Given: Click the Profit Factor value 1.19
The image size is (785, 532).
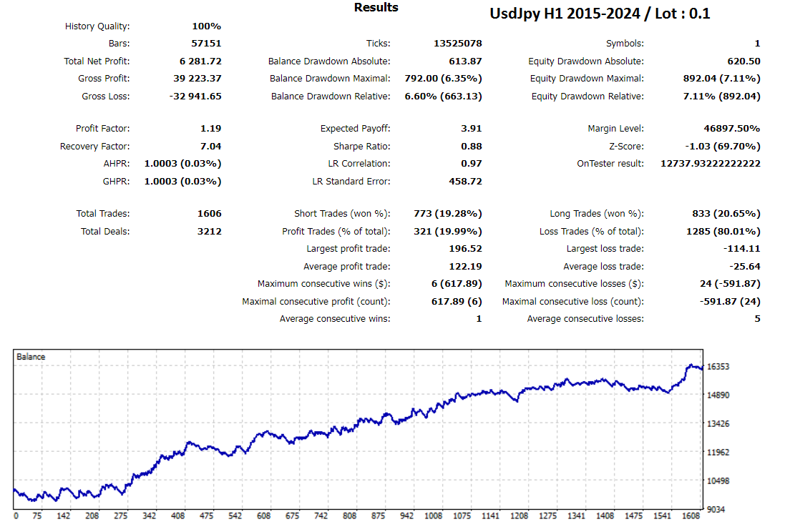Looking at the screenshot, I should (x=210, y=129).
